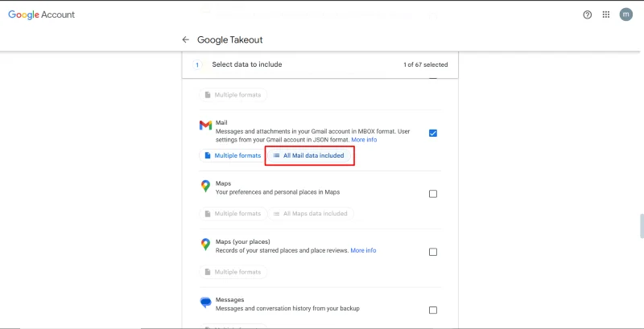The image size is (644, 329).
Task: Click the pin icon beside Maps (your places)
Action: [x=205, y=245]
